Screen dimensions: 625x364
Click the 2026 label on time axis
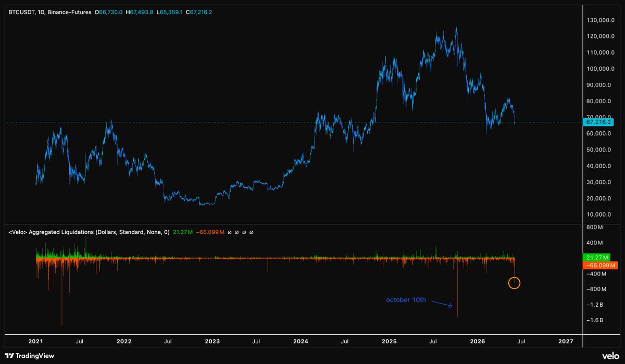point(478,342)
